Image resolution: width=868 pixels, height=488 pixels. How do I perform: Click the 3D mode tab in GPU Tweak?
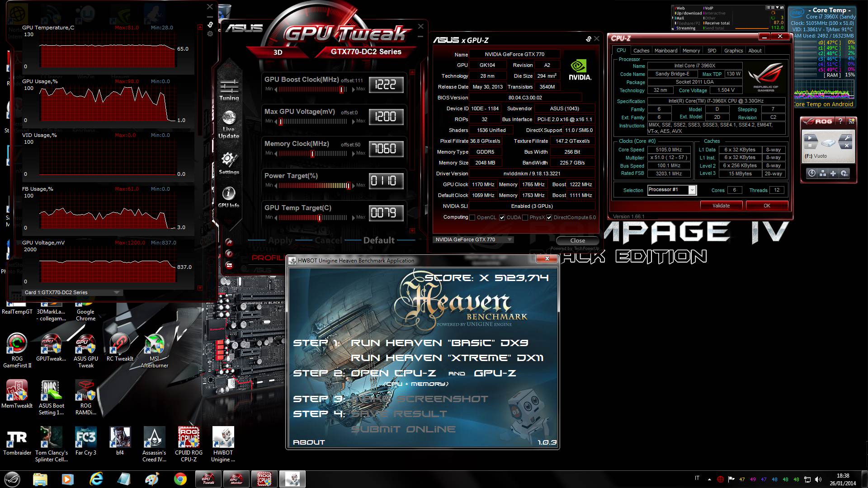(x=278, y=52)
